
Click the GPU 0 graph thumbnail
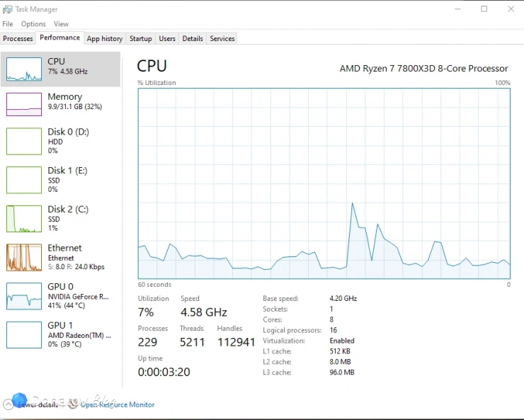coord(24,296)
